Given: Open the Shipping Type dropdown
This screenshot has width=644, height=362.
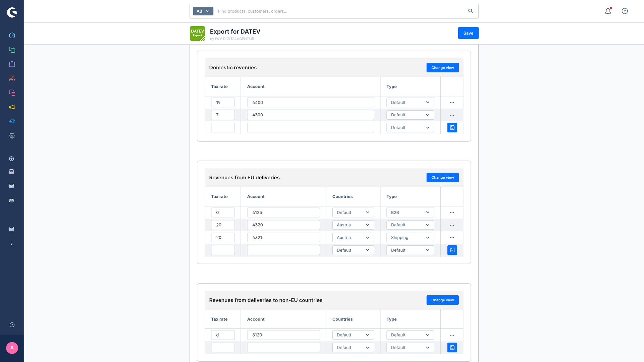Looking at the screenshot, I should (x=410, y=238).
